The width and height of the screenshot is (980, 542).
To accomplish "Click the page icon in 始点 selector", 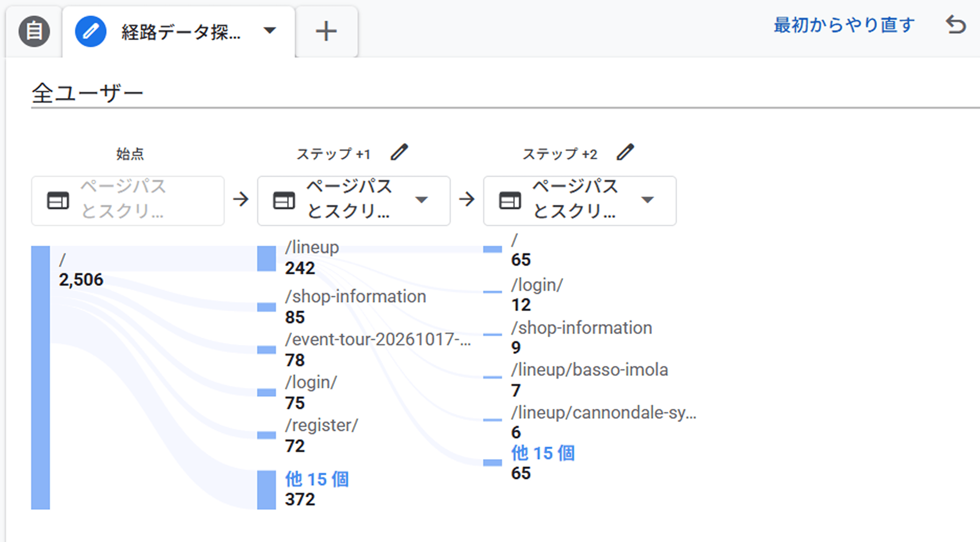I will pos(58,201).
